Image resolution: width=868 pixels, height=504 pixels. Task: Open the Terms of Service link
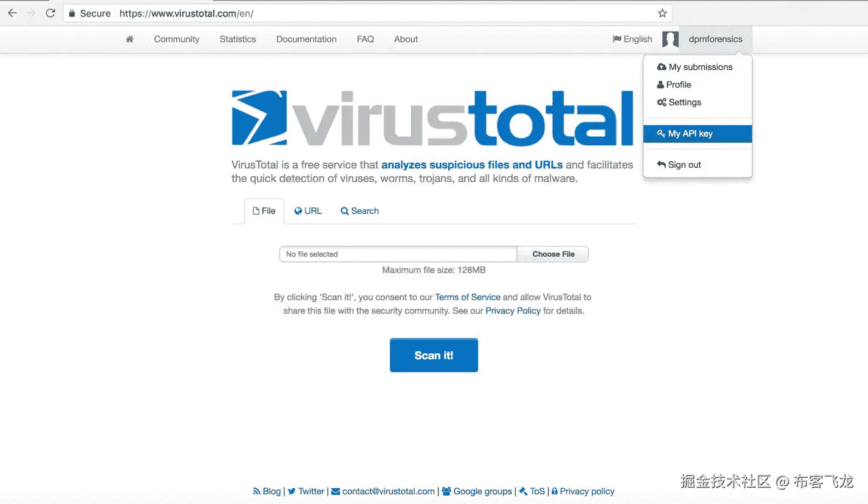468,297
